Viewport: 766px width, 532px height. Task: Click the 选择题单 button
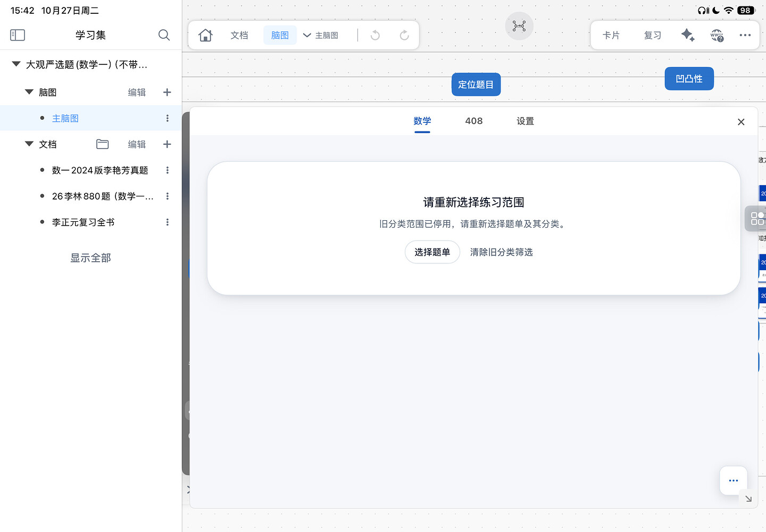click(432, 252)
